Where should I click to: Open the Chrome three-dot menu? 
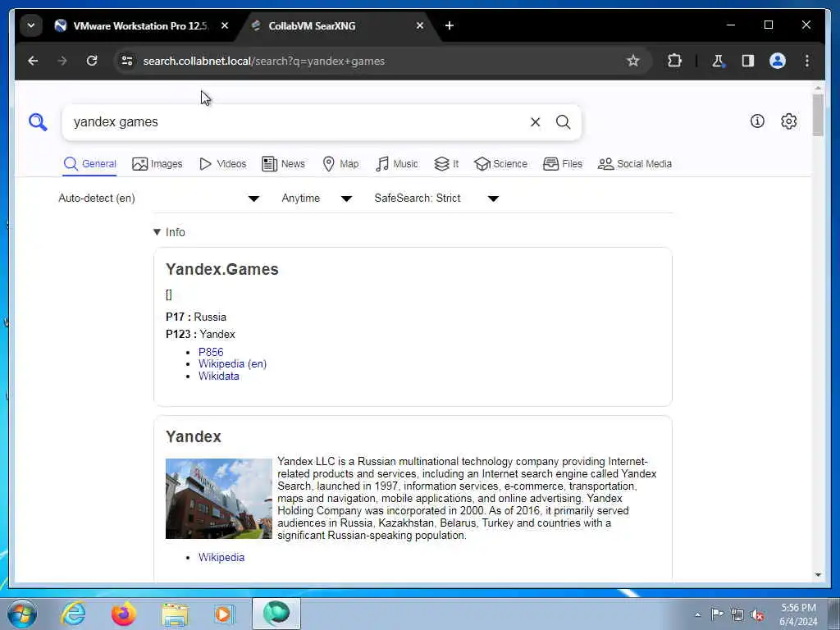pyautogui.click(x=807, y=61)
